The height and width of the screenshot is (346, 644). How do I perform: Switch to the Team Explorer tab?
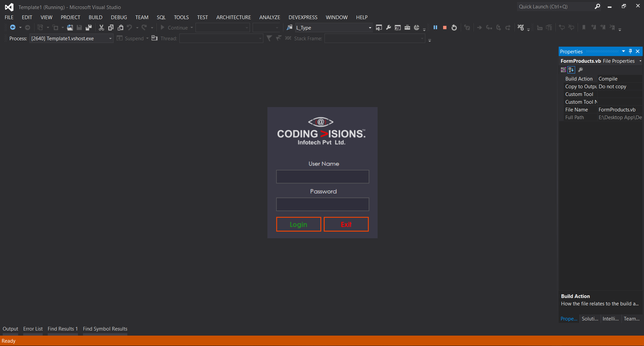pos(632,319)
